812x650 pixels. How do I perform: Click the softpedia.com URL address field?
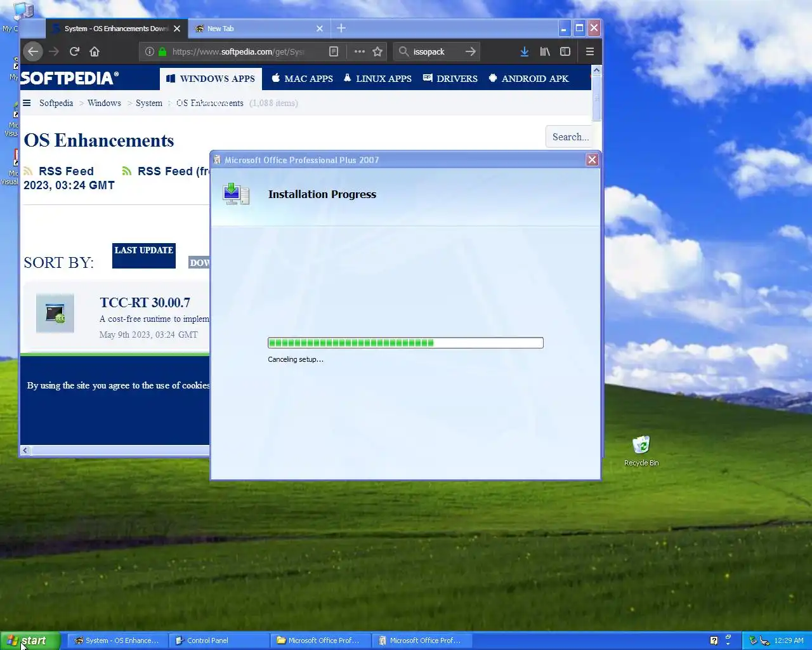(238, 51)
